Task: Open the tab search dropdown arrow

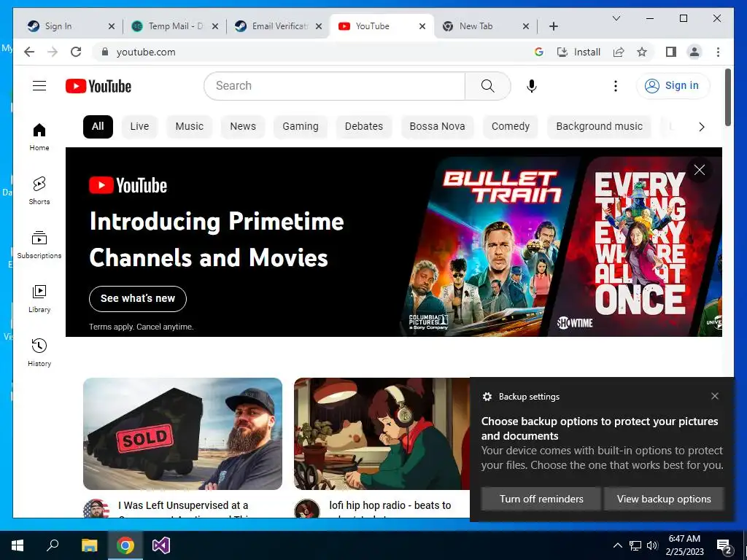Action: (x=616, y=18)
